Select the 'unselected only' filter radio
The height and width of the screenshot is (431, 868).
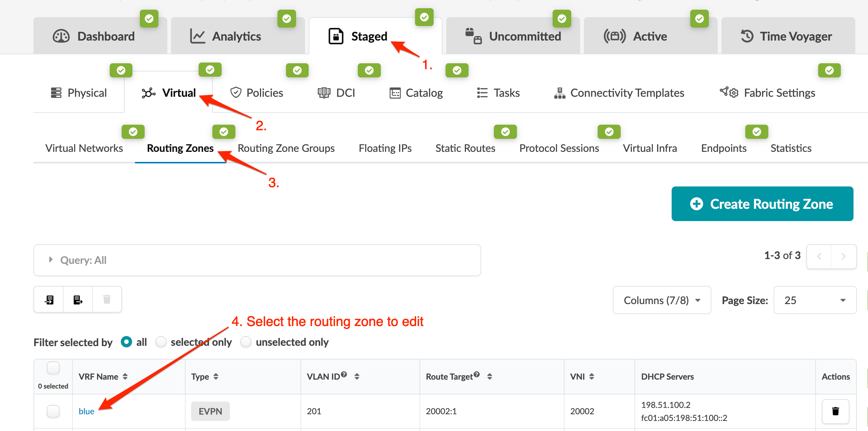point(246,342)
